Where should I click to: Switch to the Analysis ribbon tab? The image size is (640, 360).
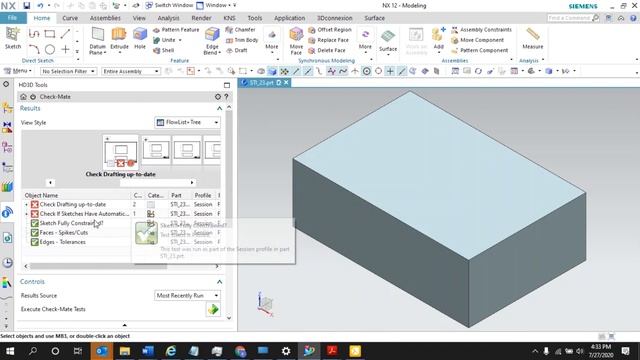pos(168,18)
